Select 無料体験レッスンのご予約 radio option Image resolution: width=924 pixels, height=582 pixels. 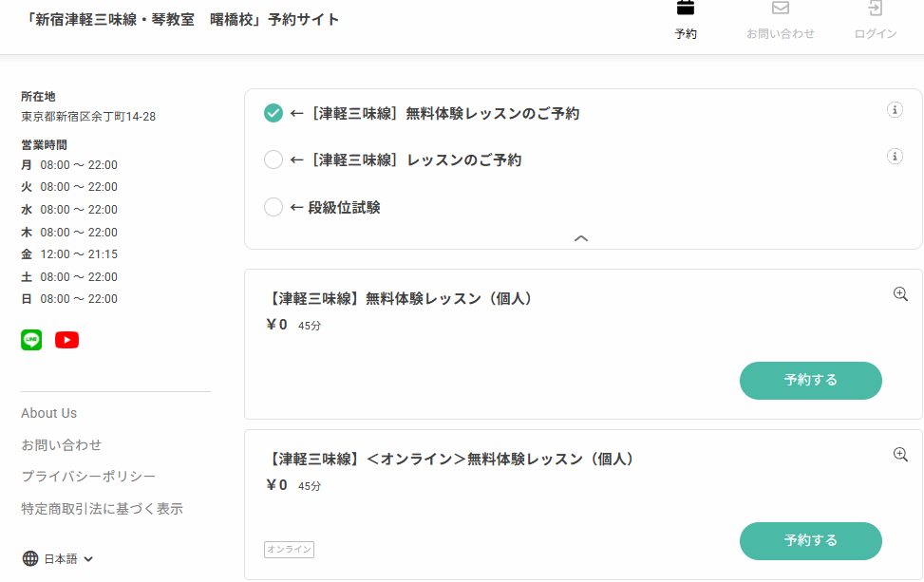click(x=273, y=114)
